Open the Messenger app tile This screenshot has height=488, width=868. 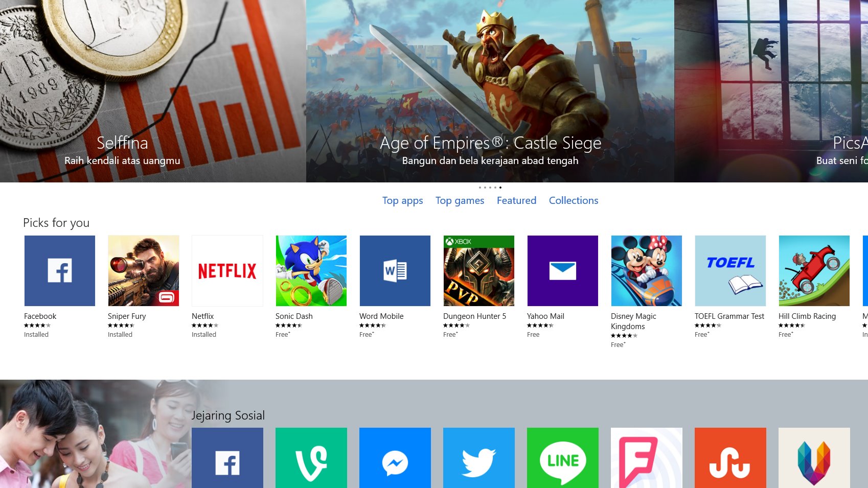(395, 458)
